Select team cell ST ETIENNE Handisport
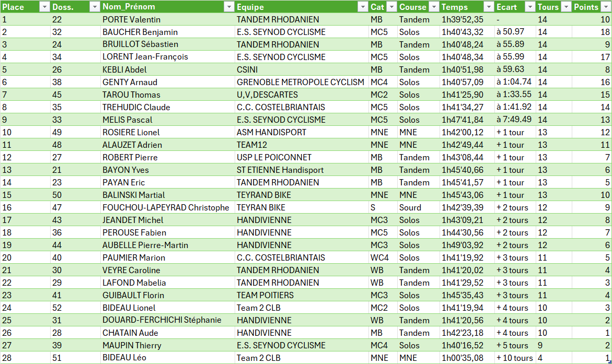 [302, 170]
